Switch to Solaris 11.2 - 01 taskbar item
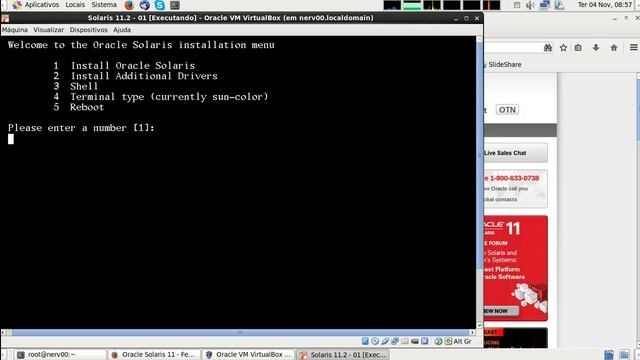 click(343, 354)
